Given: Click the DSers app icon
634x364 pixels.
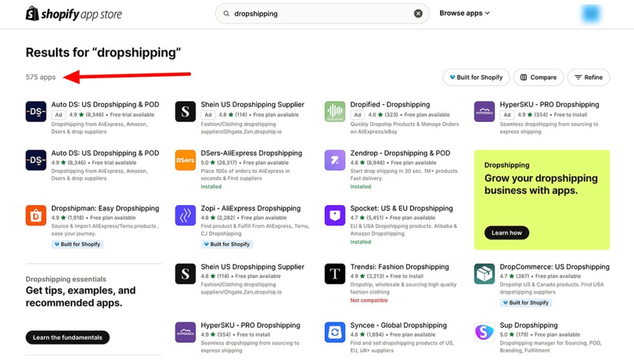Looking at the screenshot, I should 185,161.
